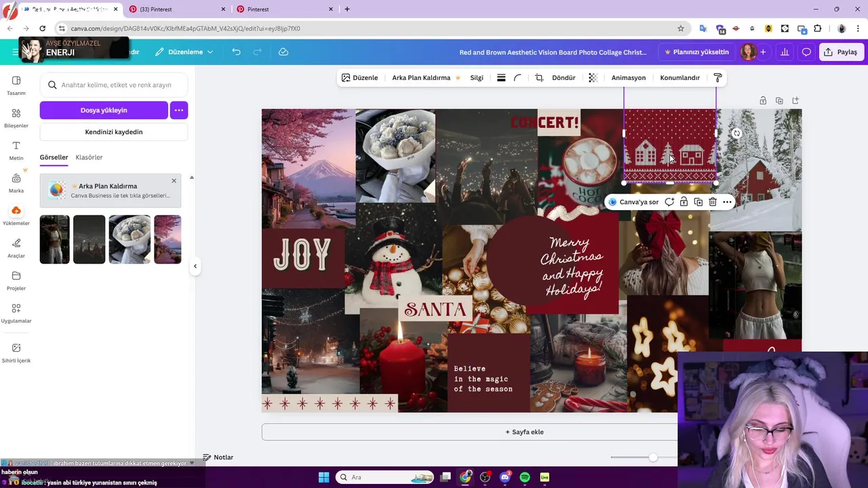Image resolution: width=868 pixels, height=488 pixels.
Task: Open the Chrome extensions puzzle menu
Action: [817, 28]
